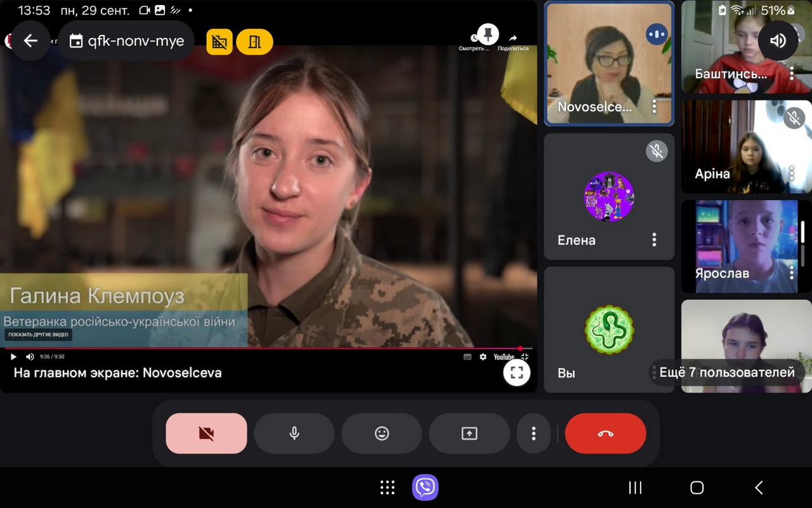This screenshot has width=812, height=508.
Task: Show the 7 more users
Action: [x=726, y=373]
